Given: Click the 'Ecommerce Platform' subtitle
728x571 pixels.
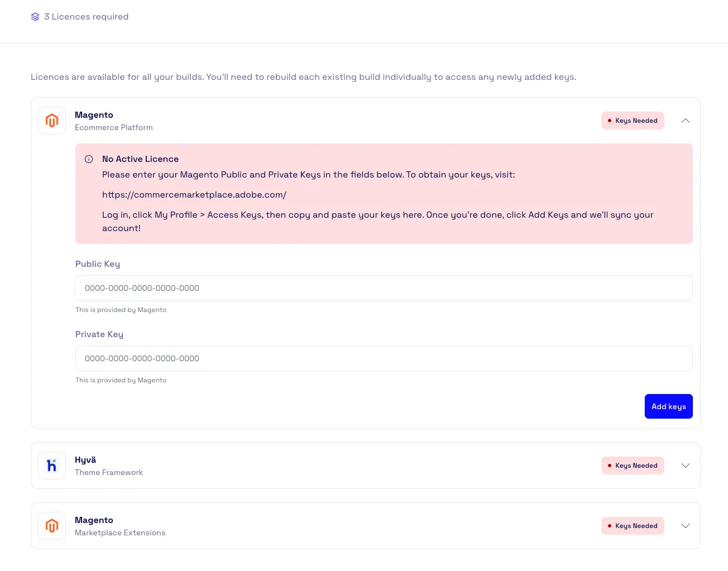Looking at the screenshot, I should (x=114, y=127).
